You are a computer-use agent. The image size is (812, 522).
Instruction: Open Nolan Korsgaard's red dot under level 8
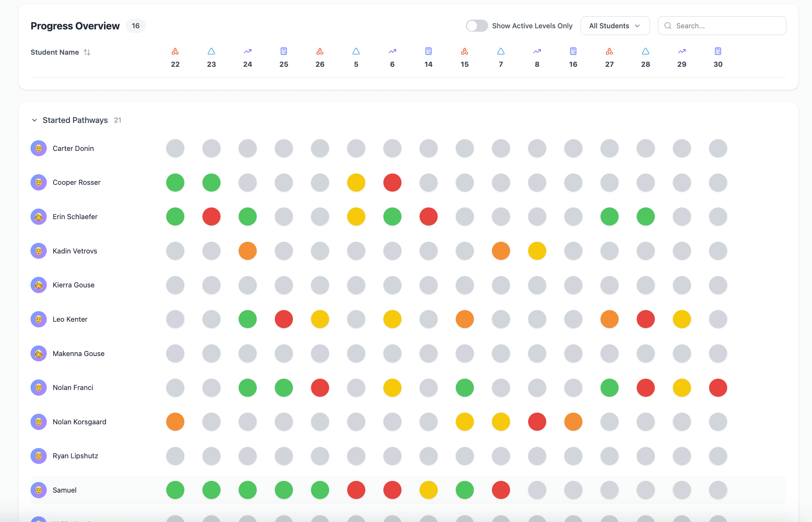point(537,422)
